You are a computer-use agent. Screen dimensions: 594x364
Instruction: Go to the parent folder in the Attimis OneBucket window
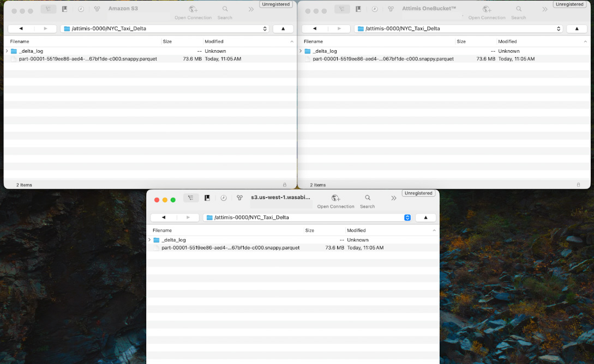click(577, 28)
